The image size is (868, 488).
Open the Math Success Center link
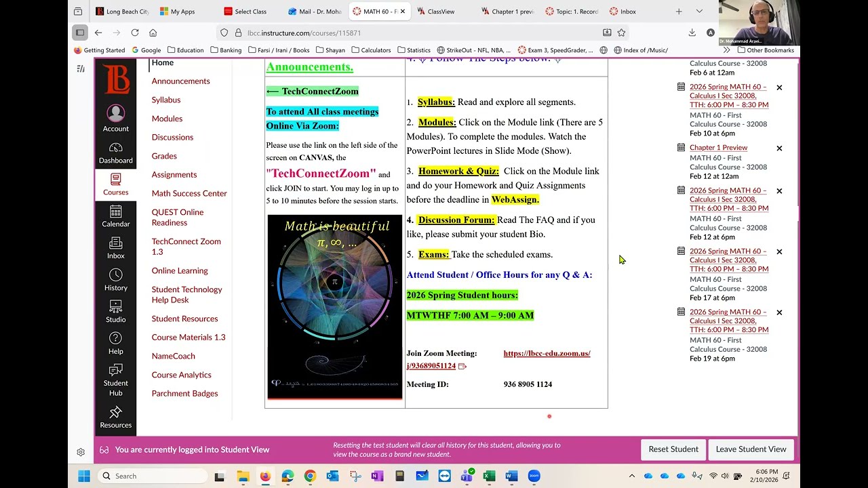pos(189,193)
